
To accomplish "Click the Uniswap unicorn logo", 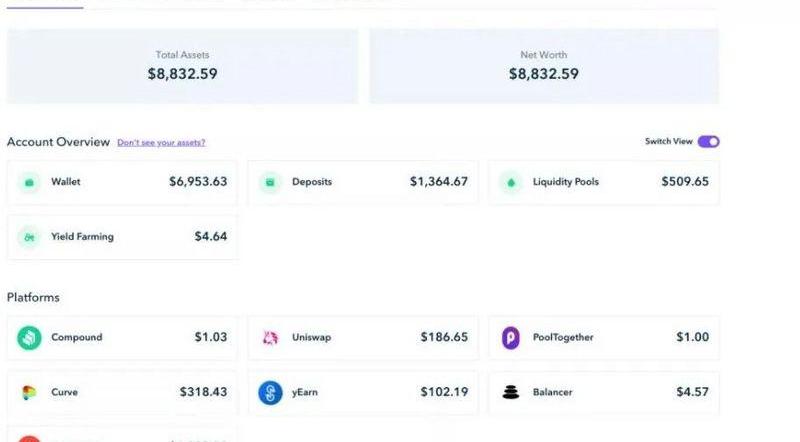I will (270, 338).
